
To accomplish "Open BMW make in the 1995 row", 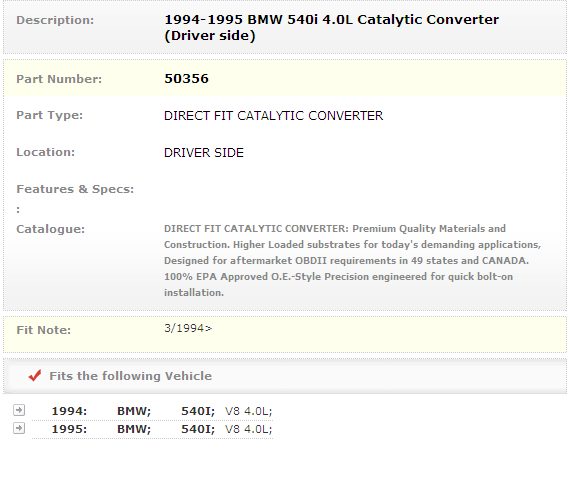I will (x=134, y=429).
